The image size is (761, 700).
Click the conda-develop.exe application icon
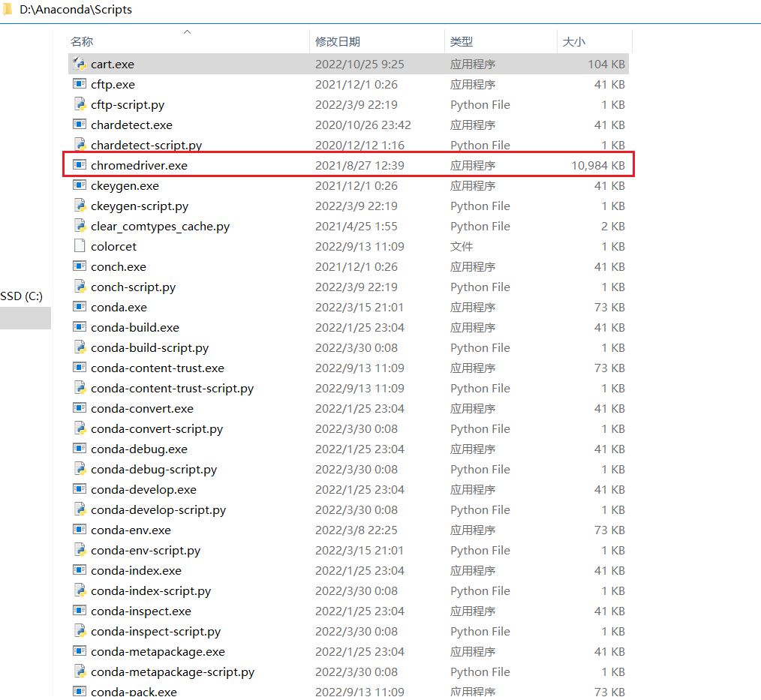point(79,489)
